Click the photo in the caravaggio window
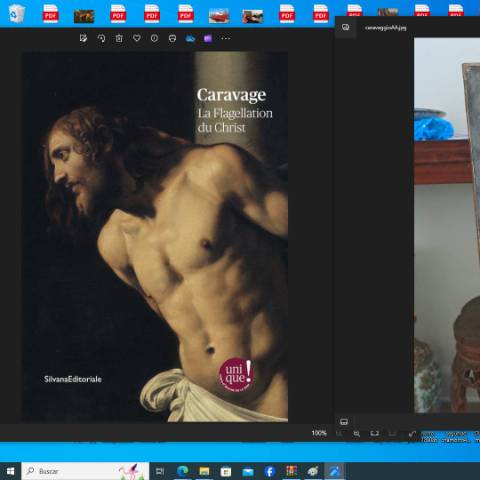 (x=447, y=225)
